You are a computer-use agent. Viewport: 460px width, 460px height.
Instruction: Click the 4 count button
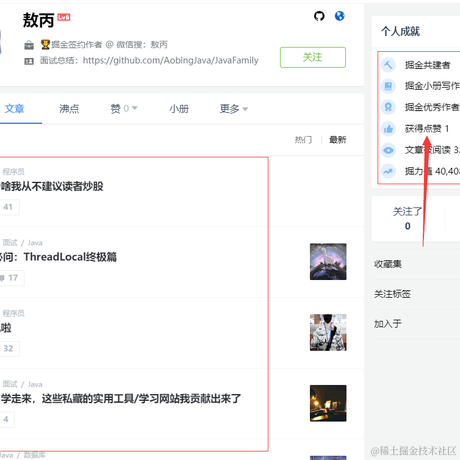pos(7,419)
